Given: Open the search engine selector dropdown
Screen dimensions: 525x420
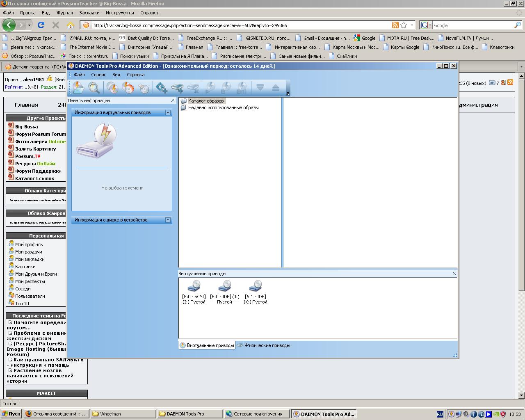Looking at the screenshot, I should click(426, 25).
